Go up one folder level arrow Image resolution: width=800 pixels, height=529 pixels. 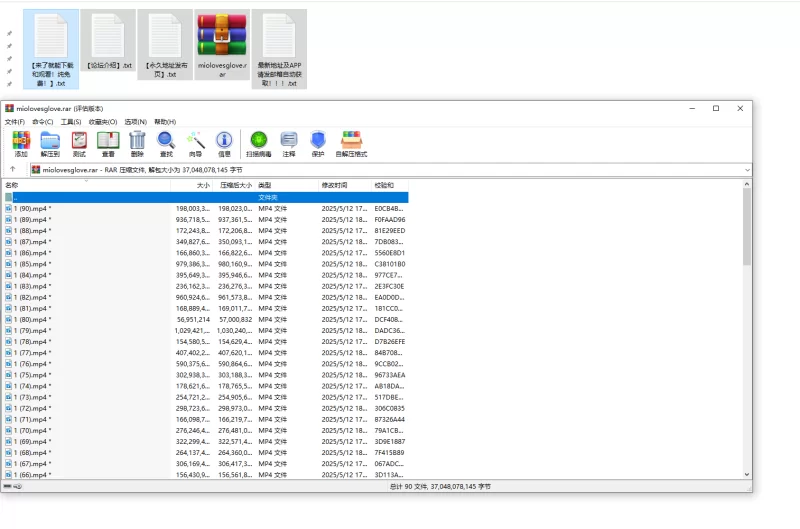13,170
